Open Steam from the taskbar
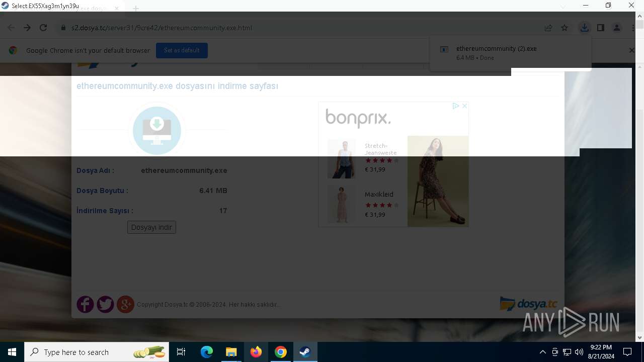 click(305, 352)
